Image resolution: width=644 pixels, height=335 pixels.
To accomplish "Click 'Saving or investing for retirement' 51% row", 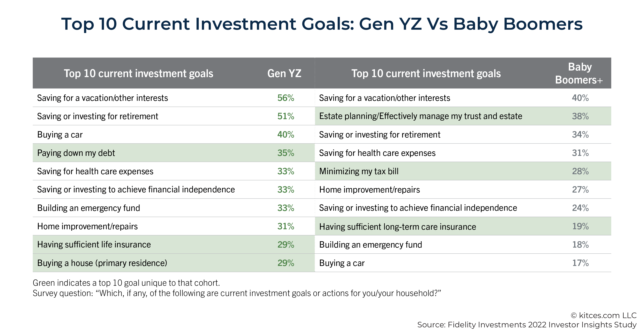I will (x=174, y=116).
